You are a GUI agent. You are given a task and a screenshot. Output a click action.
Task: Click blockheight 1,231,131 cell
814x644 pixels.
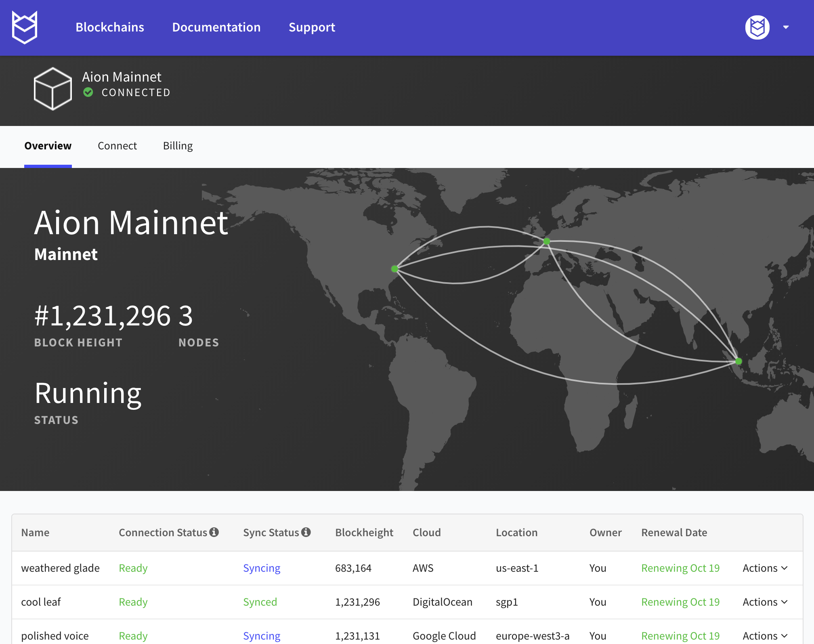pos(358,636)
